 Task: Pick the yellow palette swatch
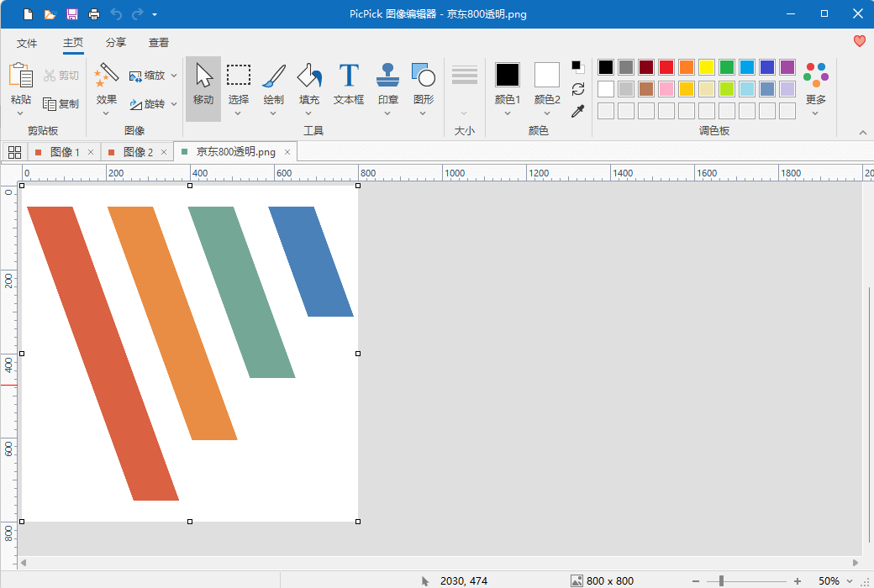pos(707,67)
